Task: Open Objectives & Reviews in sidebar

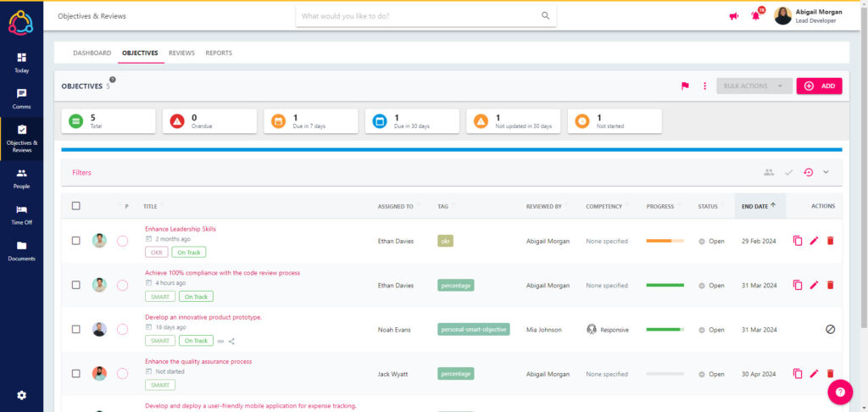Action: click(21, 138)
